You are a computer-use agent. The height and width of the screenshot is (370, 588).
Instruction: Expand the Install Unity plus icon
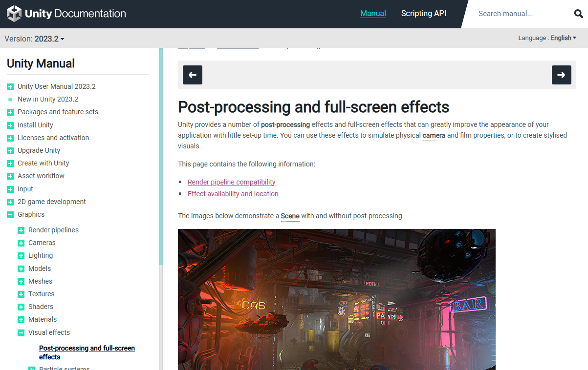[10, 125]
